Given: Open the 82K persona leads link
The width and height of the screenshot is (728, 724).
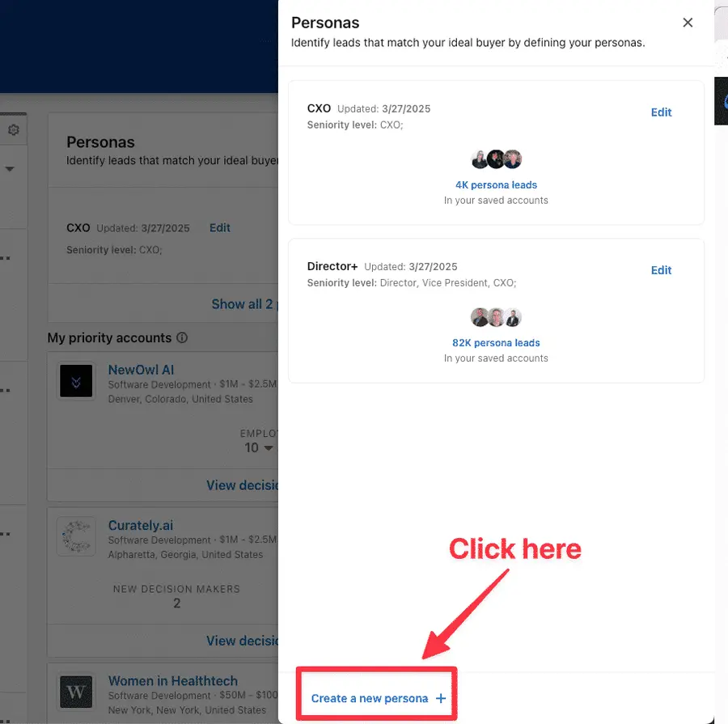Looking at the screenshot, I should (496, 342).
